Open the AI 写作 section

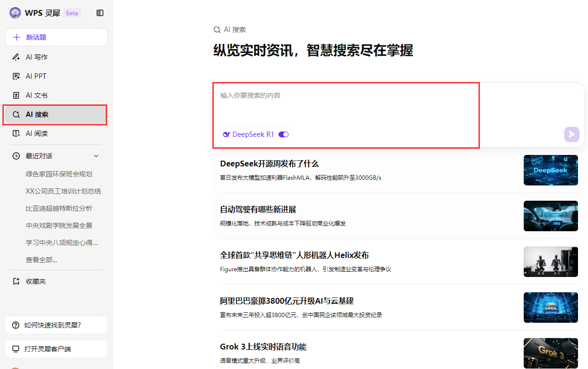coord(56,57)
